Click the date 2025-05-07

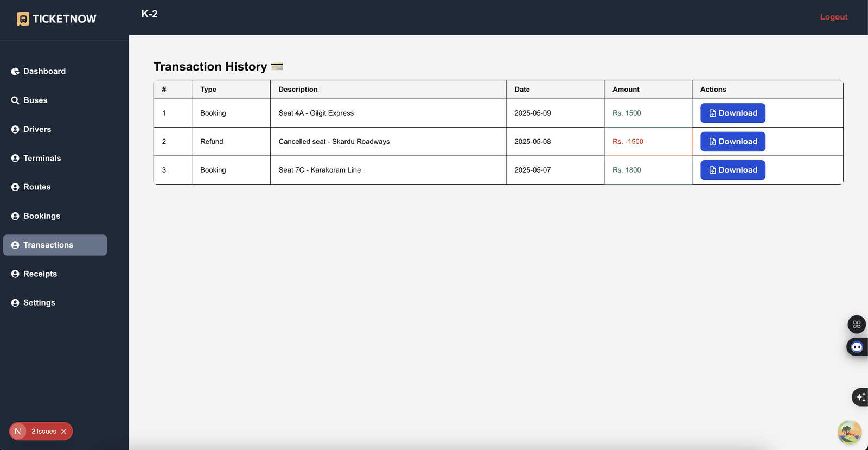(x=533, y=170)
